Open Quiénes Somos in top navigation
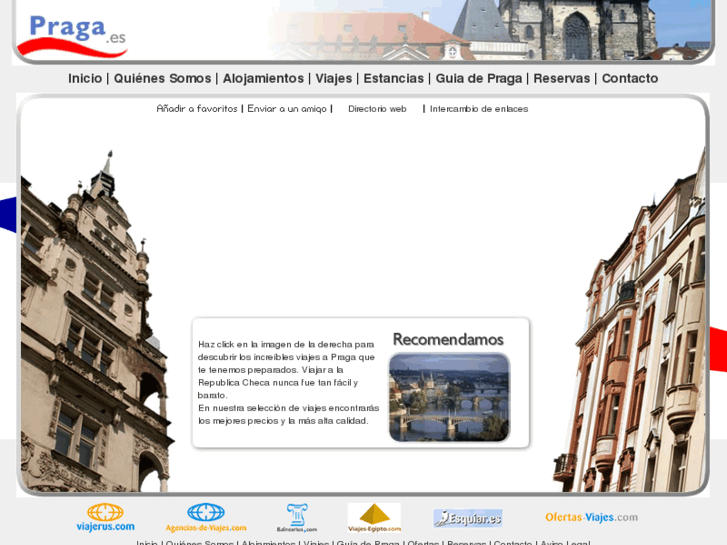727x545 pixels. point(162,78)
